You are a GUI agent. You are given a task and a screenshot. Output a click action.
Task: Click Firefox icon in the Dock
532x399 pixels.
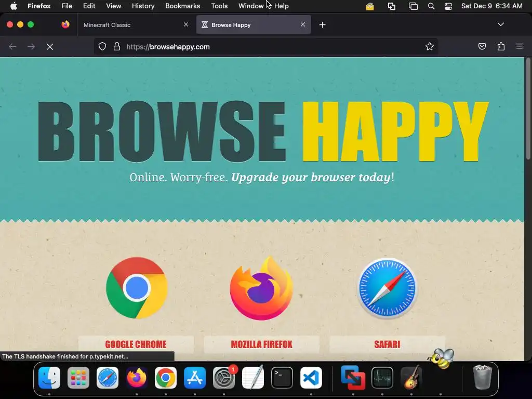click(x=137, y=378)
